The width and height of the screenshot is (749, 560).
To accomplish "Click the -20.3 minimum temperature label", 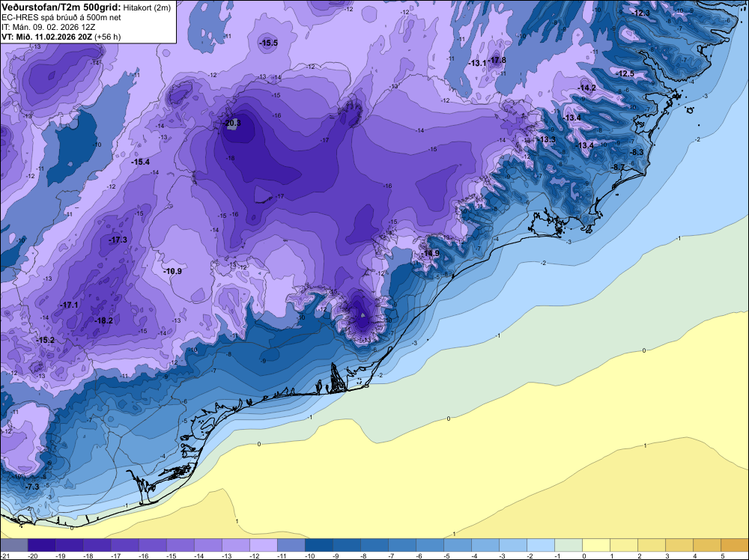I will [232, 124].
